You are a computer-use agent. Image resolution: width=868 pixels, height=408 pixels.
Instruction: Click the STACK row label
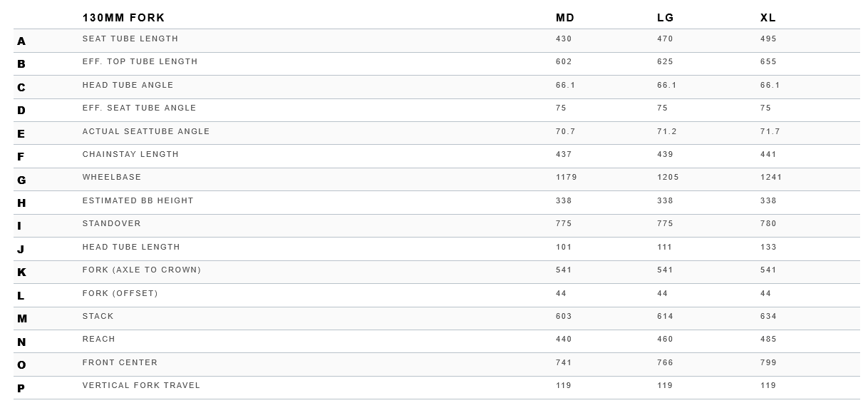(x=98, y=316)
